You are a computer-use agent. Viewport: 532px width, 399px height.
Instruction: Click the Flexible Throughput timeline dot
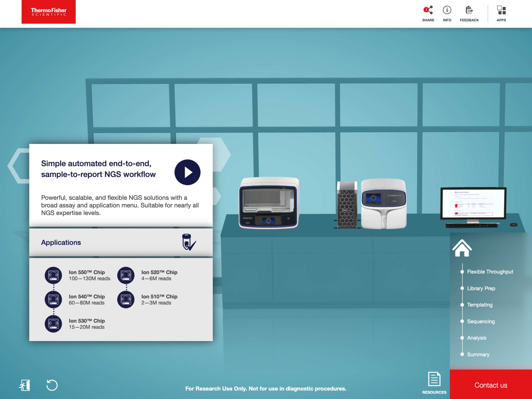[x=462, y=272]
